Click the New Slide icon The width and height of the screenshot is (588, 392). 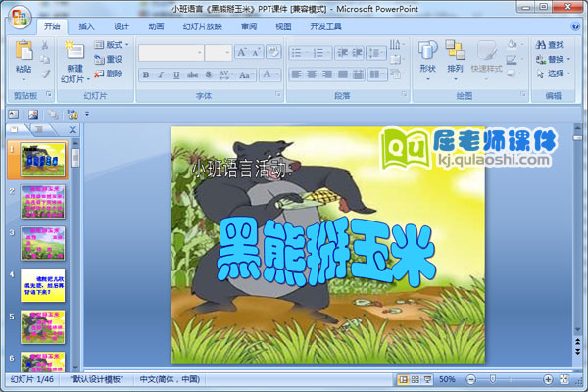tap(74, 50)
